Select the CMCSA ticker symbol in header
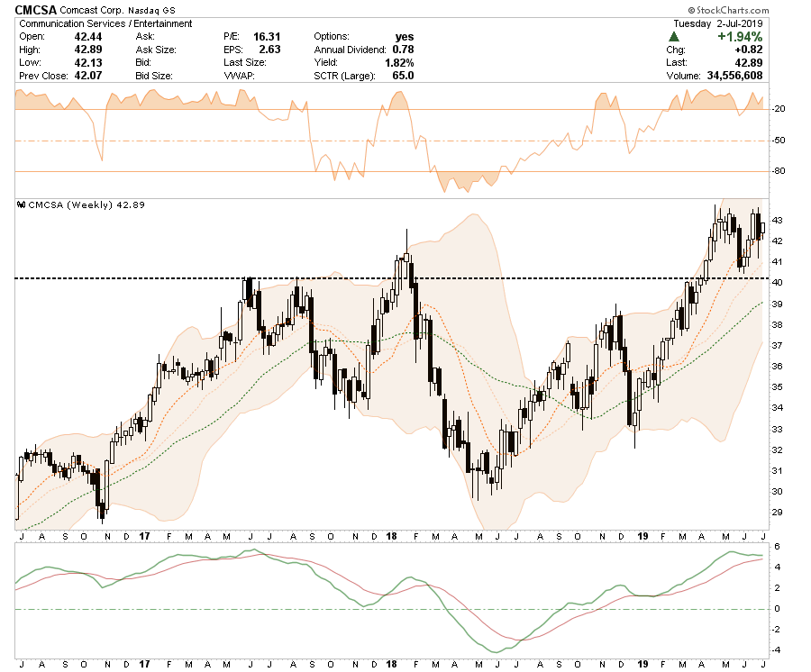 [35, 10]
